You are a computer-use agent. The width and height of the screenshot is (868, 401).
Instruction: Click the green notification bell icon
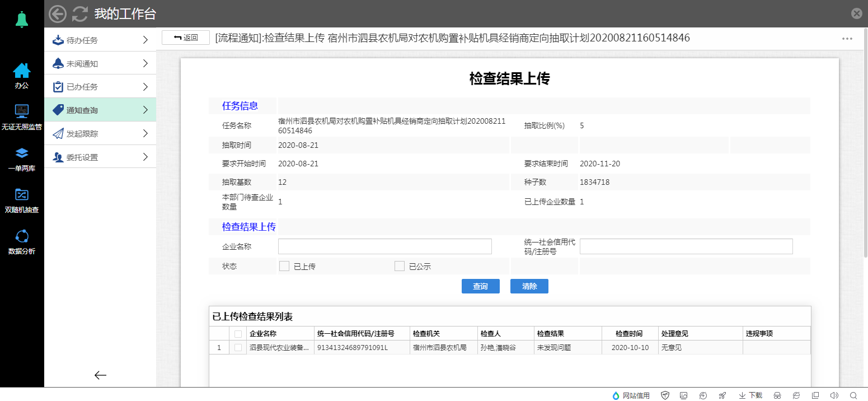point(22,20)
